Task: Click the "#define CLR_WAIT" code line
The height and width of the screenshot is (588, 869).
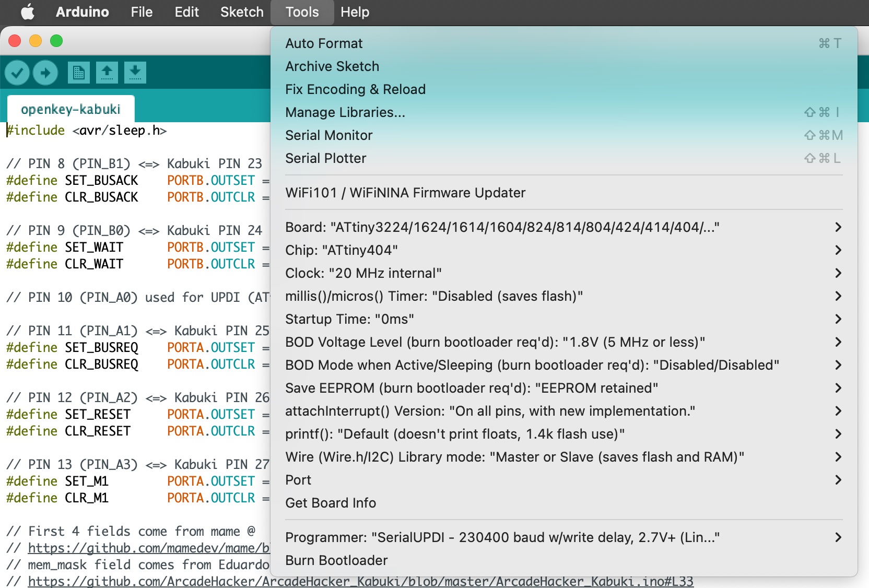Action: 138,264
